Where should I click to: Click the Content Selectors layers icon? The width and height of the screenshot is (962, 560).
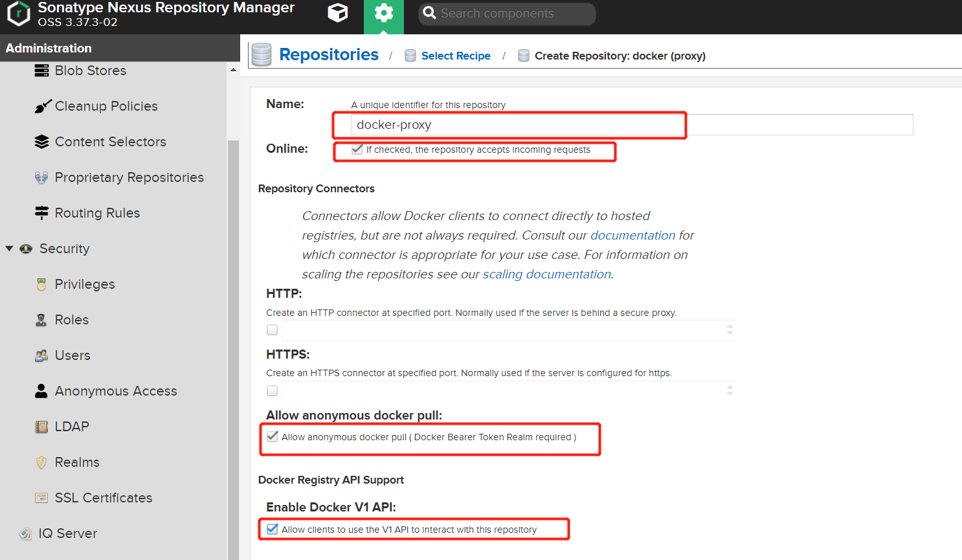click(41, 142)
